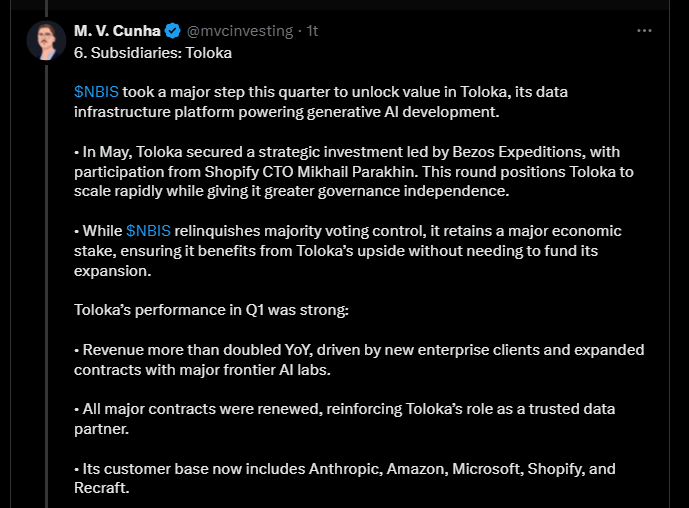This screenshot has width=689, height=508.
Task: Open the first $NBIS cashtag link
Action: [x=96, y=91]
